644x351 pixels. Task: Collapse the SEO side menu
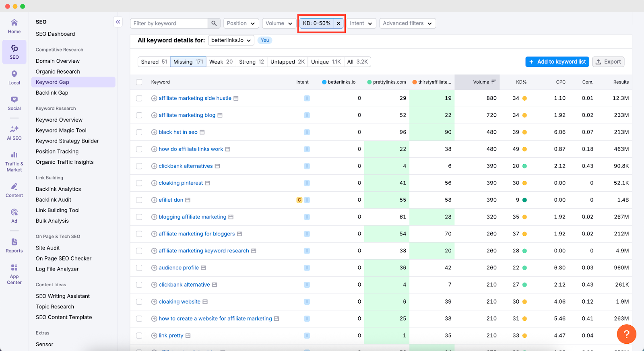coord(118,22)
